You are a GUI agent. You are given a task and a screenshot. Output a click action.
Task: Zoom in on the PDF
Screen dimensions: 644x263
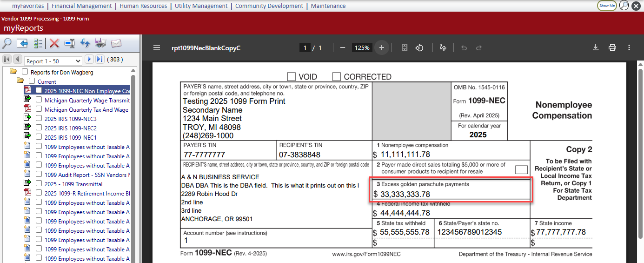click(x=381, y=47)
